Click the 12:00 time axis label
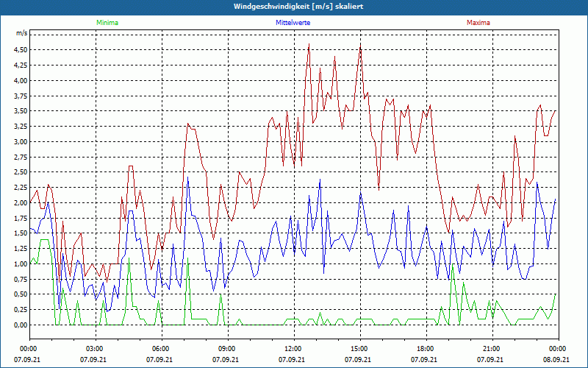Image resolution: width=588 pixels, height=368 pixels. 291,349
